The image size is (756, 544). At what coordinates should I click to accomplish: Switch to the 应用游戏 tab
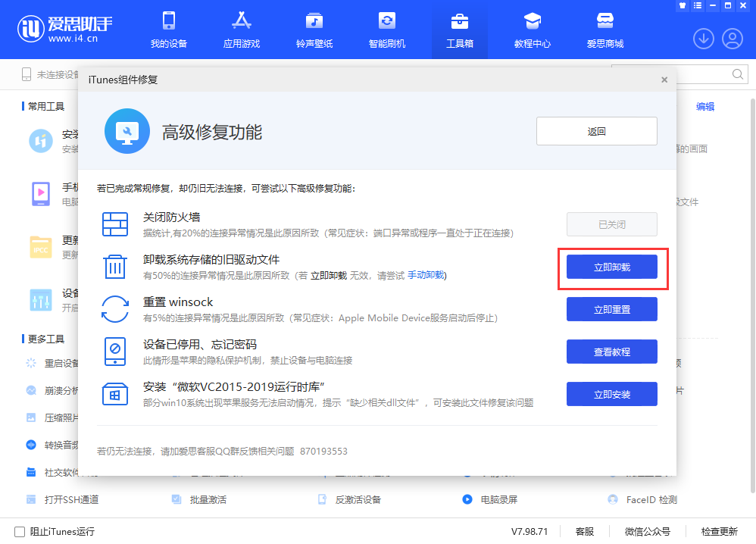point(242,30)
